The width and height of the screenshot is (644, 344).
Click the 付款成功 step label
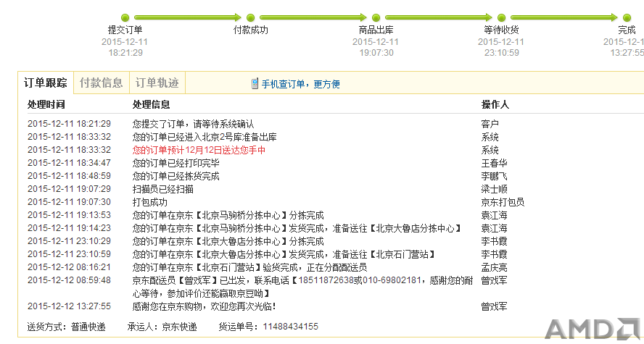tap(250, 30)
